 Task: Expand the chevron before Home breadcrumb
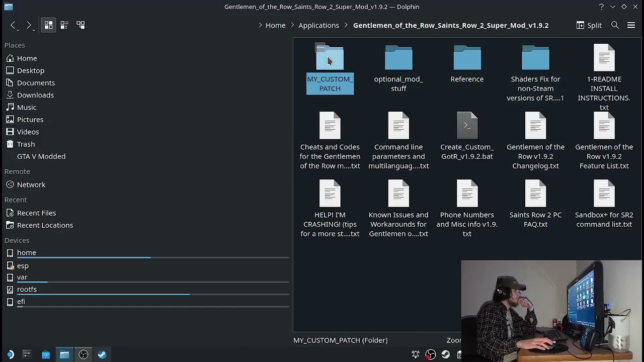260,25
